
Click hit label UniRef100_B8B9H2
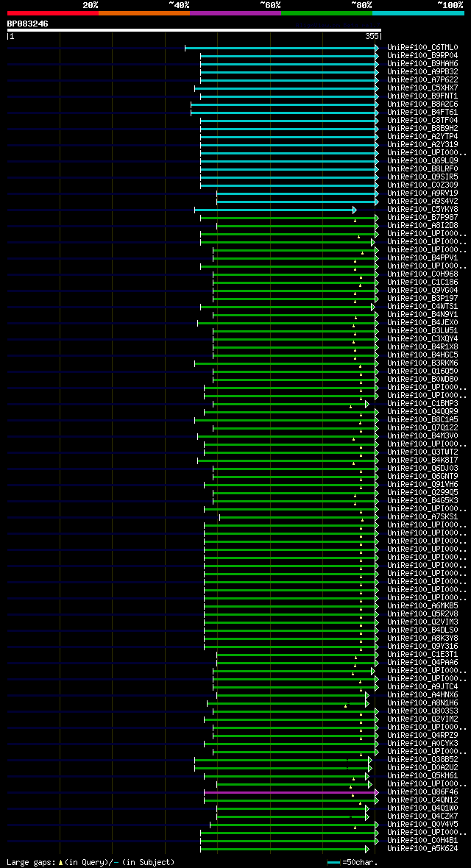pos(422,129)
